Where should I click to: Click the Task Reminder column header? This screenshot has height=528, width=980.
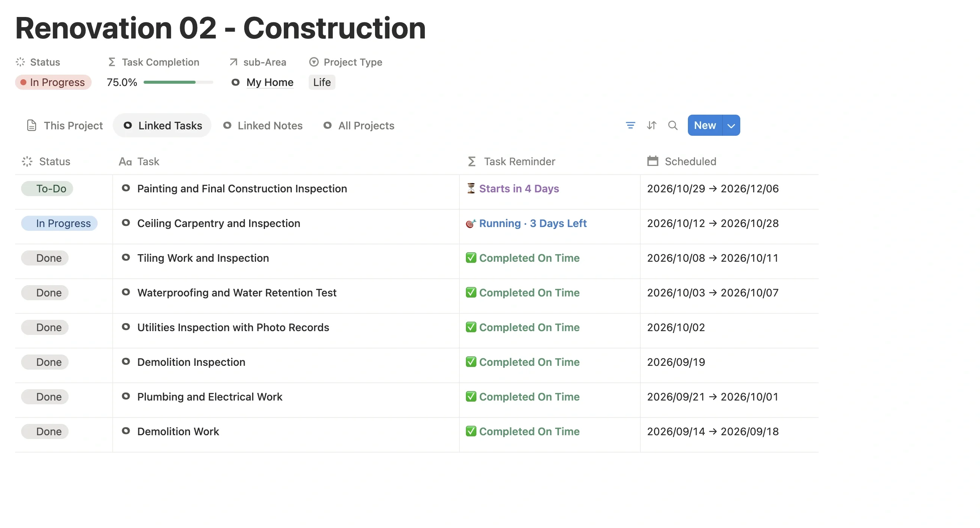(511, 161)
